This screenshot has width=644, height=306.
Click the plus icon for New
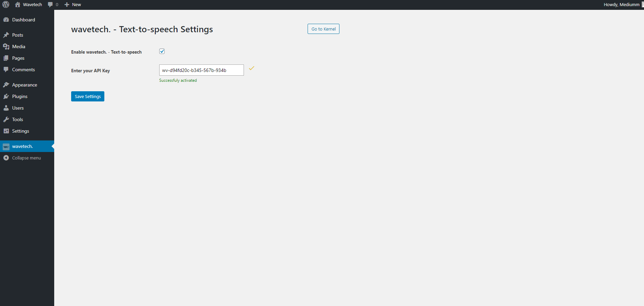point(67,4)
